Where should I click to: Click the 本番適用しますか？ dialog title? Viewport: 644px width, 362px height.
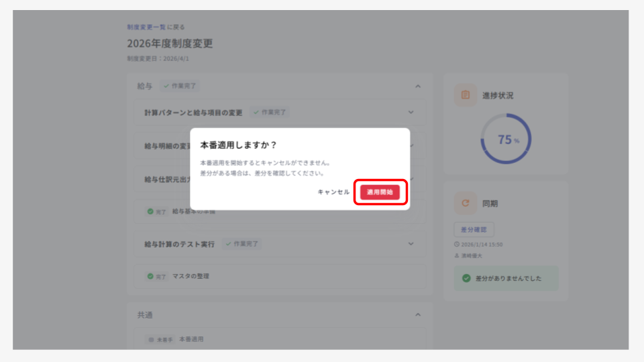[x=239, y=145]
